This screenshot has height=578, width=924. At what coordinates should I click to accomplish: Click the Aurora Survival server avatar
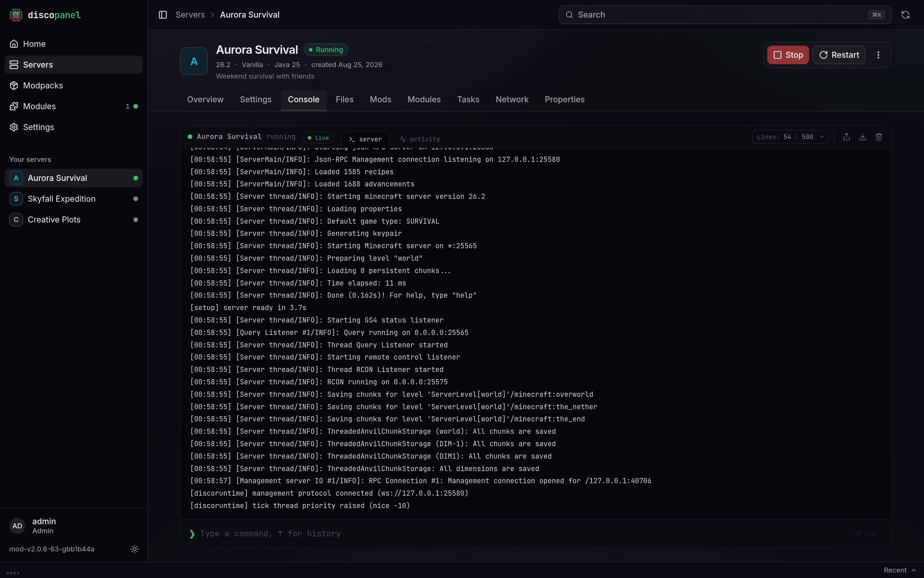pyautogui.click(x=194, y=61)
